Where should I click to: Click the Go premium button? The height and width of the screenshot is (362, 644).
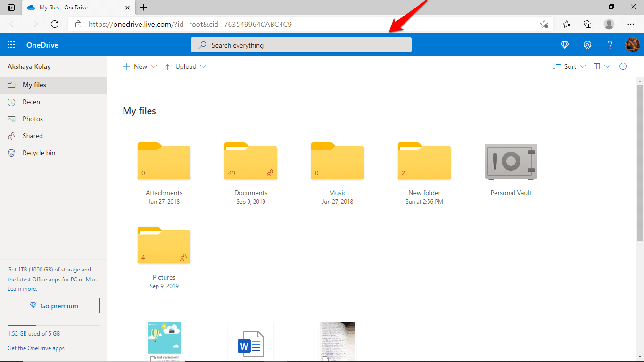point(54,305)
